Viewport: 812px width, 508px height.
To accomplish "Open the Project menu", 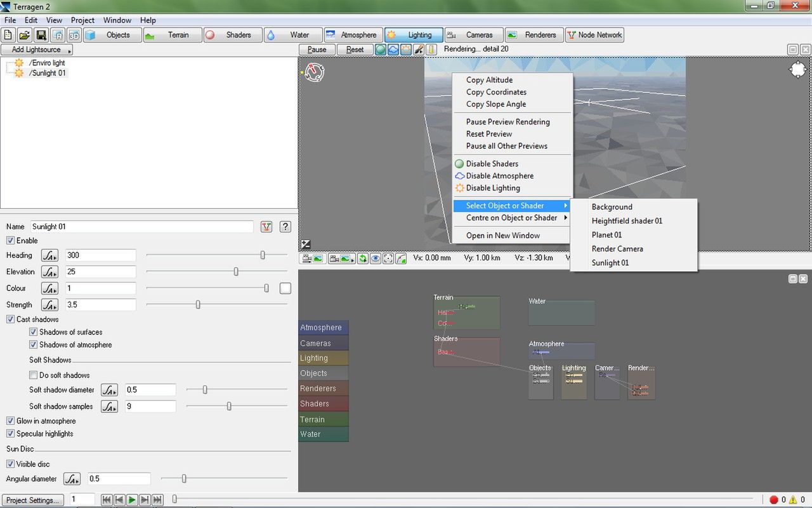I will click(82, 20).
